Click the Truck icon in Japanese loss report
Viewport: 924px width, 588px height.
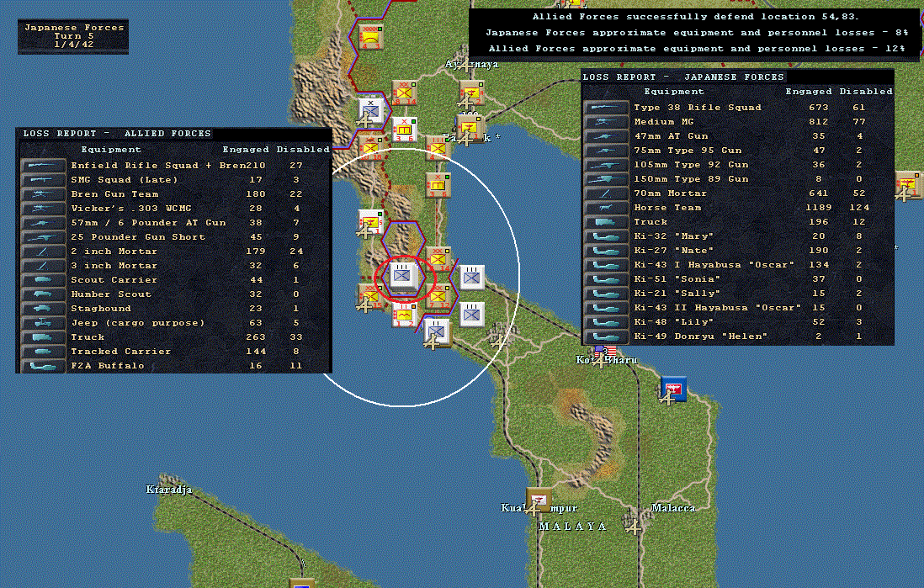point(607,222)
